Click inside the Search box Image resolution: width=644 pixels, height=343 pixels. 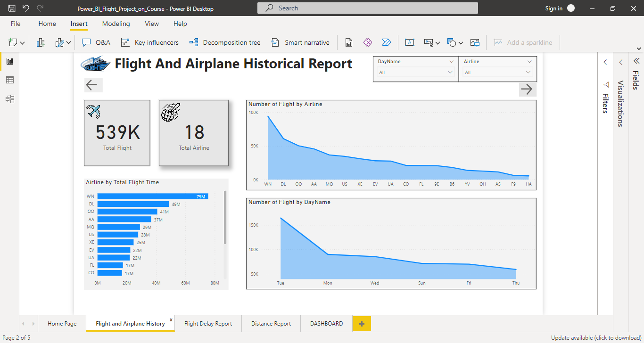(367, 8)
